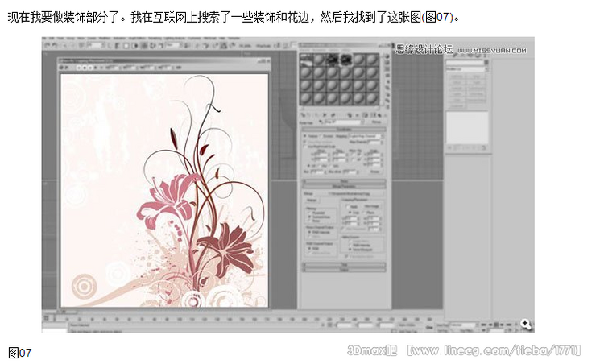Click the magnifier zoom icon on the image
Image resolution: width=604 pixels, height=364 pixels.
(526, 325)
